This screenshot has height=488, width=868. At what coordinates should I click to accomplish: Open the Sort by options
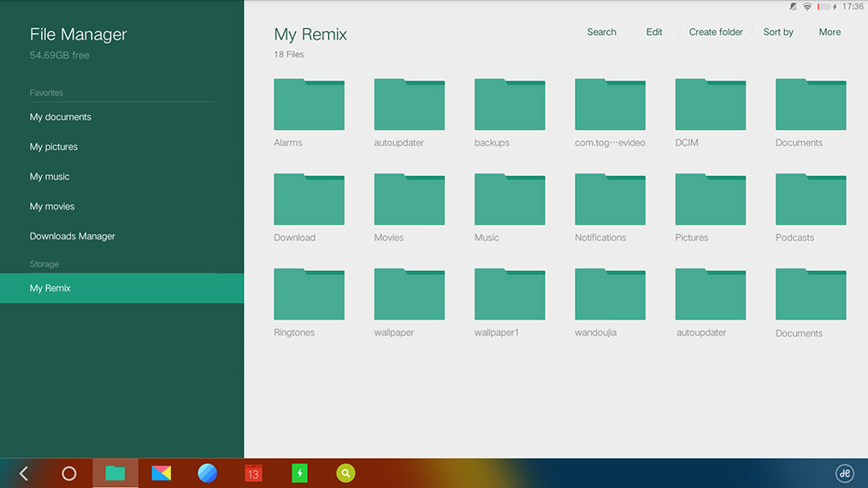pos(777,32)
